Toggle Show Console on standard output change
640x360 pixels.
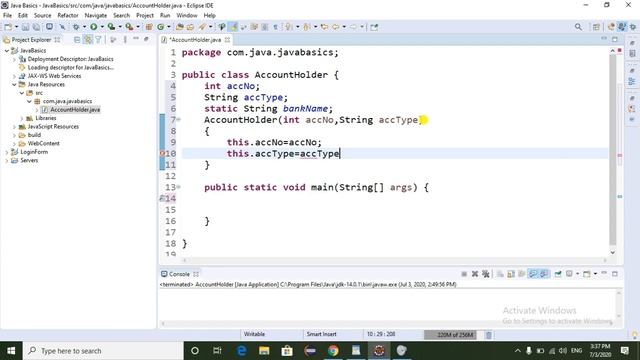click(533, 274)
